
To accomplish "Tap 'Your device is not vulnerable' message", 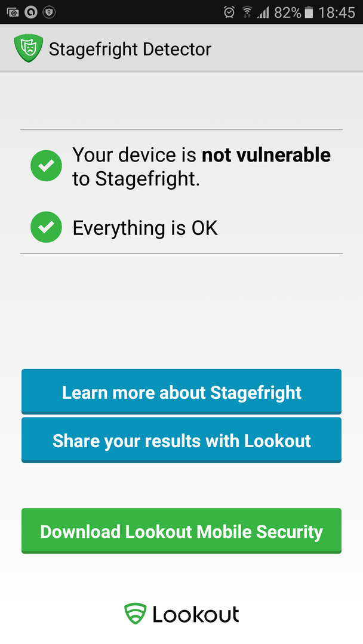I will click(x=201, y=166).
